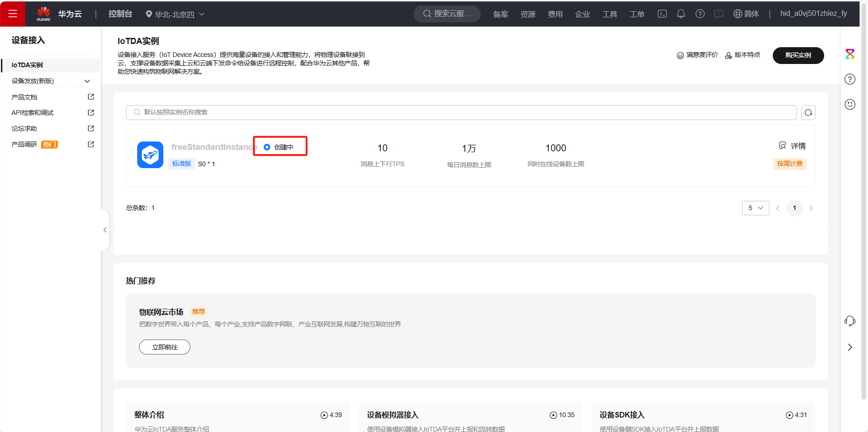Open API检索和调试 link
Image resolution: width=868 pixels, height=432 pixels.
click(x=33, y=113)
